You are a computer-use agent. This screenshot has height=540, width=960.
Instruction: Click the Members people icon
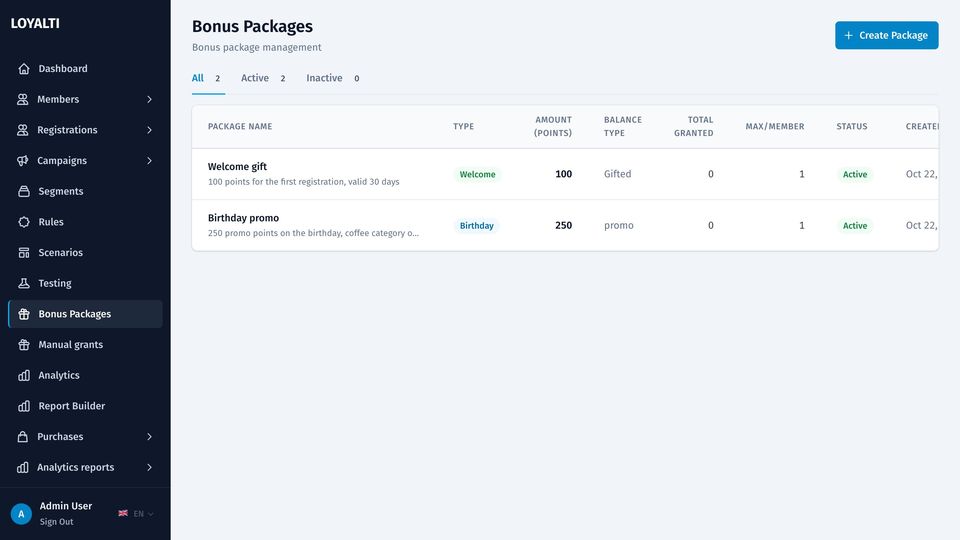[x=23, y=99]
